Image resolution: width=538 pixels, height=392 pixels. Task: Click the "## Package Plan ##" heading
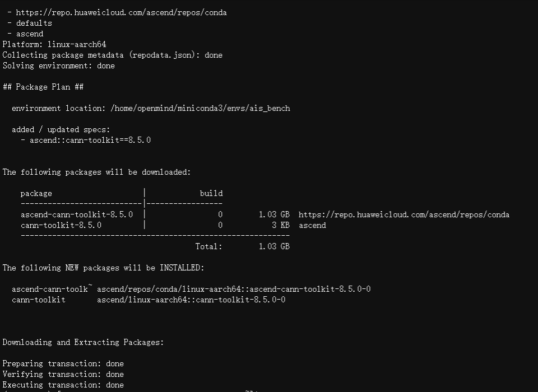43,87
